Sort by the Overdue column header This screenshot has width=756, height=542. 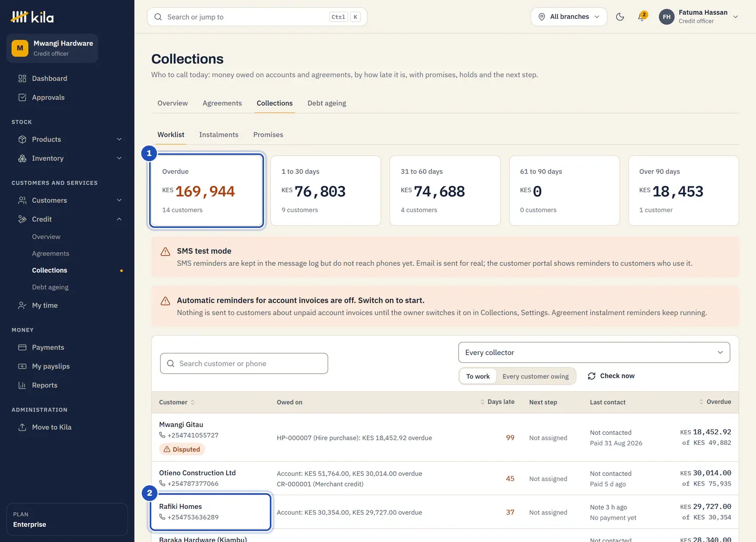[715, 402]
